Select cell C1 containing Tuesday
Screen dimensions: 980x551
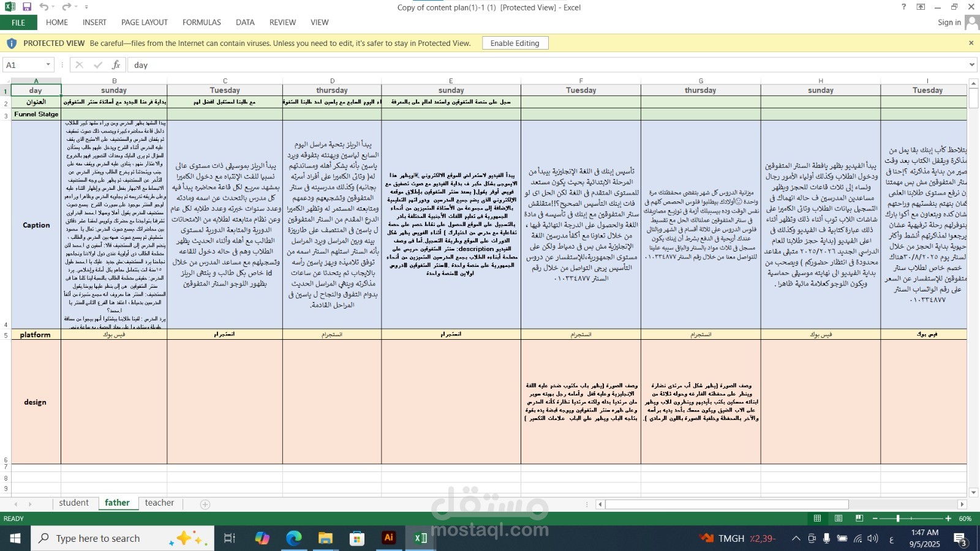point(225,90)
